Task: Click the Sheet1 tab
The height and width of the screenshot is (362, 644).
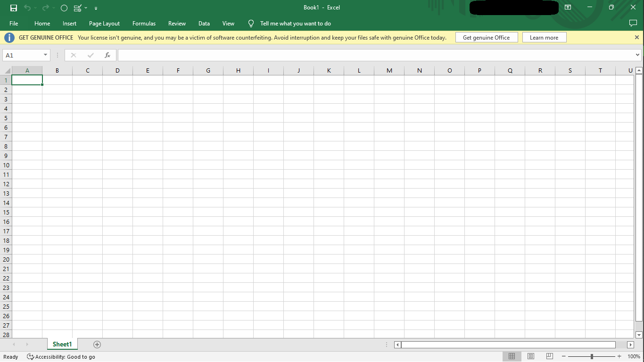Action: coord(62,345)
